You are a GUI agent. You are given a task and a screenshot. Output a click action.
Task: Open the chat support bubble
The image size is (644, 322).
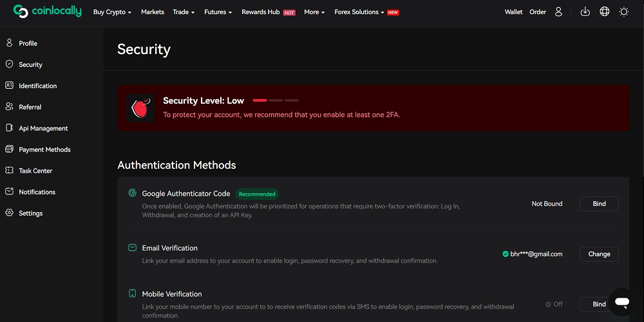(x=621, y=301)
